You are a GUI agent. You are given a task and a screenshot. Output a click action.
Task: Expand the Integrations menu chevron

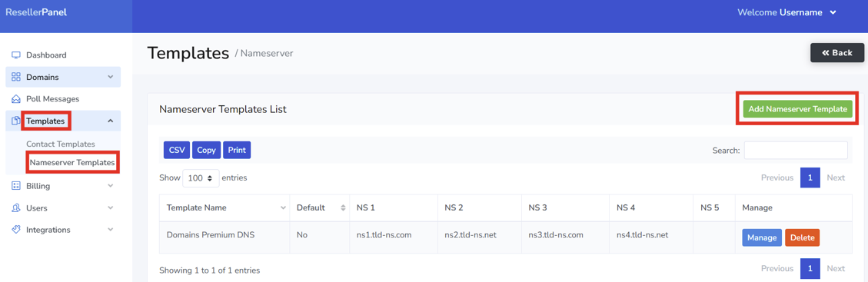[110, 230]
